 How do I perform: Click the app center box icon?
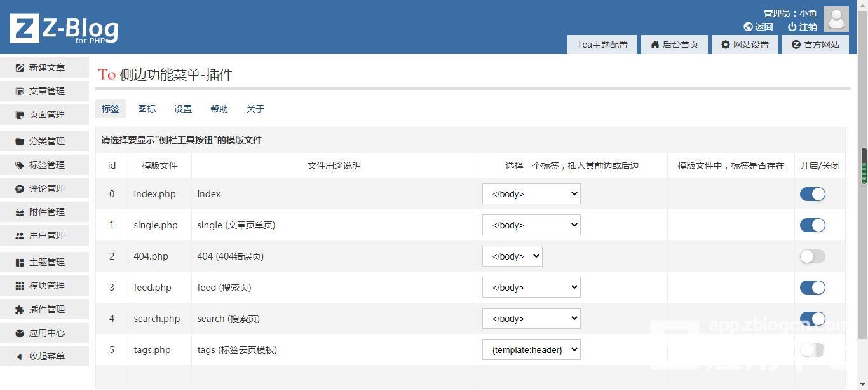[20, 333]
